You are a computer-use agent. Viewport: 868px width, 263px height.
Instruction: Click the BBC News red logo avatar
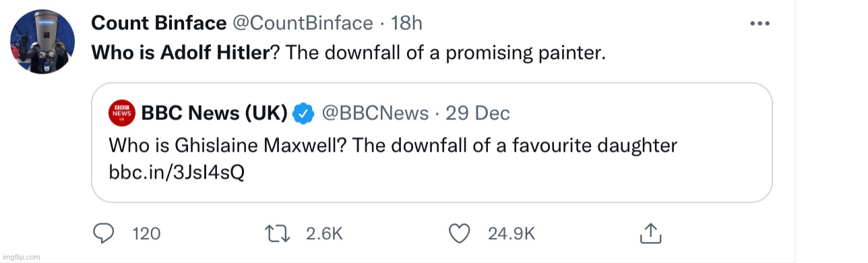click(x=122, y=113)
